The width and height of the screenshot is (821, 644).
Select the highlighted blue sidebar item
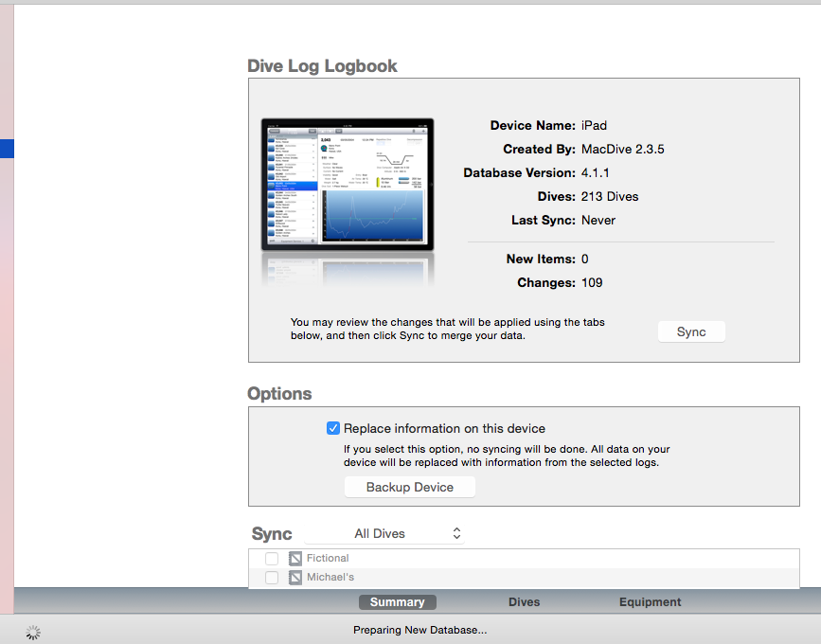pos(7,149)
